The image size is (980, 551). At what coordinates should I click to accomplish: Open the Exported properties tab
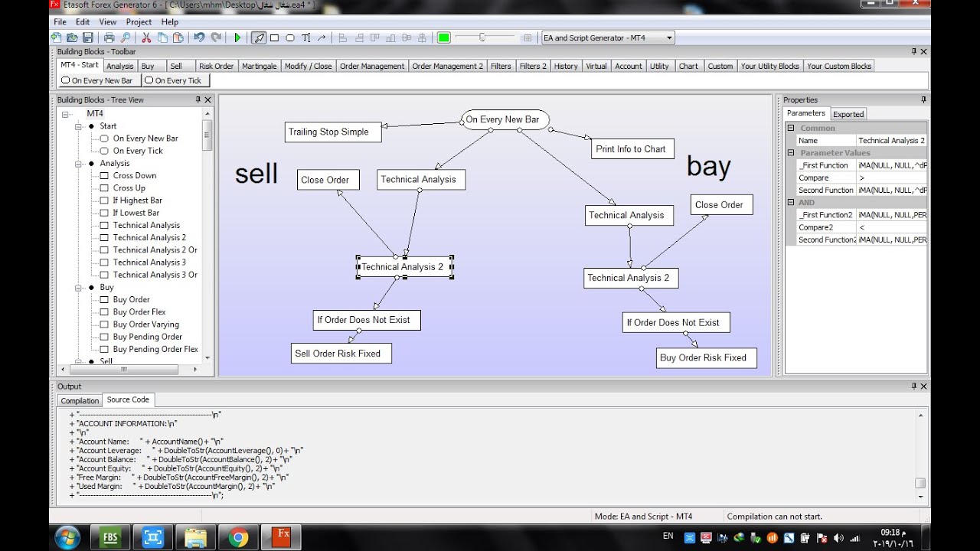(x=848, y=114)
